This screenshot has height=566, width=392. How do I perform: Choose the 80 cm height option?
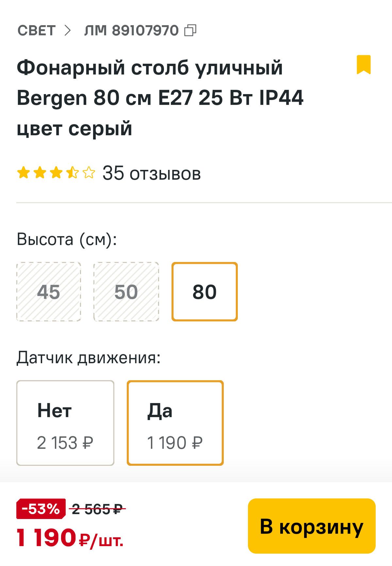tap(204, 292)
